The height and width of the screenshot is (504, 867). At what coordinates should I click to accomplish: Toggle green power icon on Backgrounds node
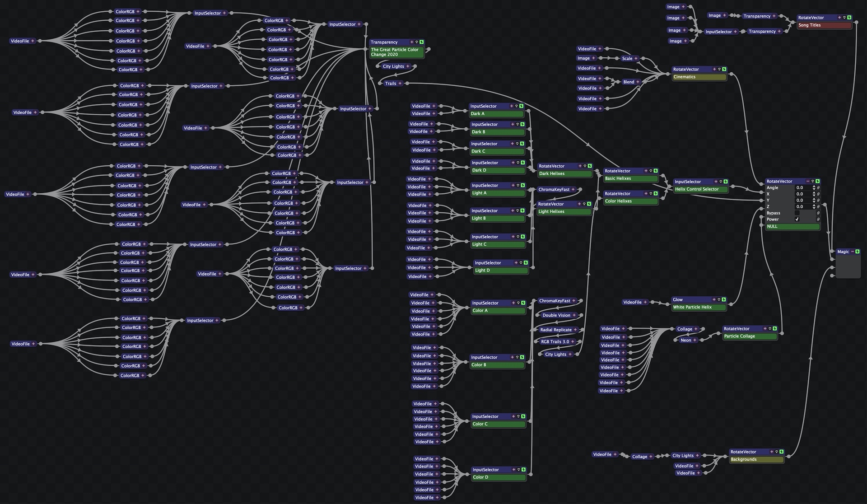pyautogui.click(x=781, y=452)
